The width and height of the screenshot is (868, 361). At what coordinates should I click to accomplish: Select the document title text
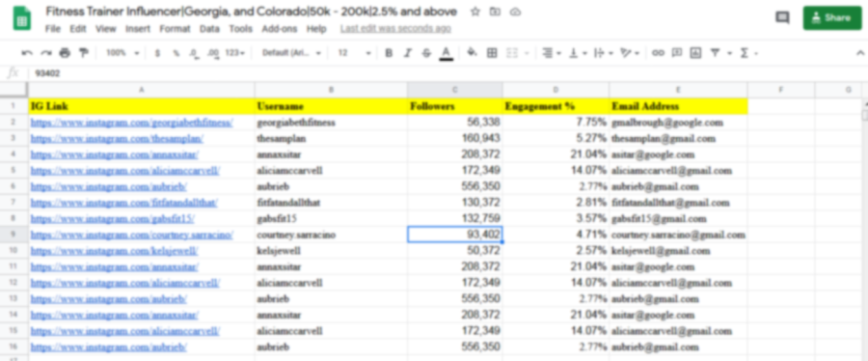pyautogui.click(x=252, y=12)
